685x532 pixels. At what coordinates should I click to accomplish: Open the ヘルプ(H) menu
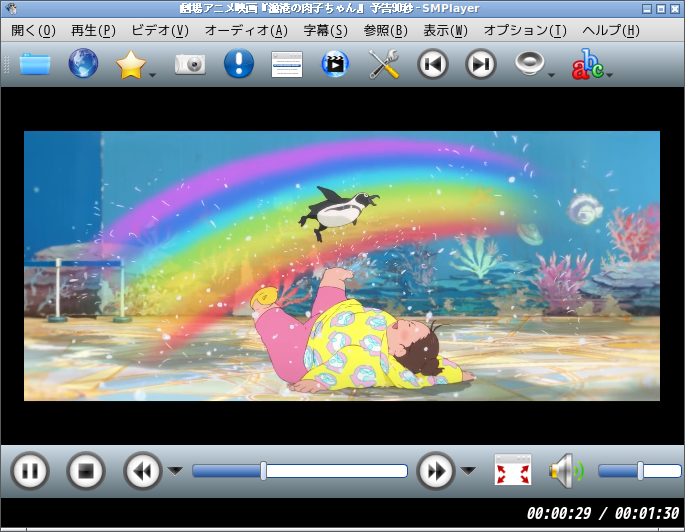click(611, 30)
